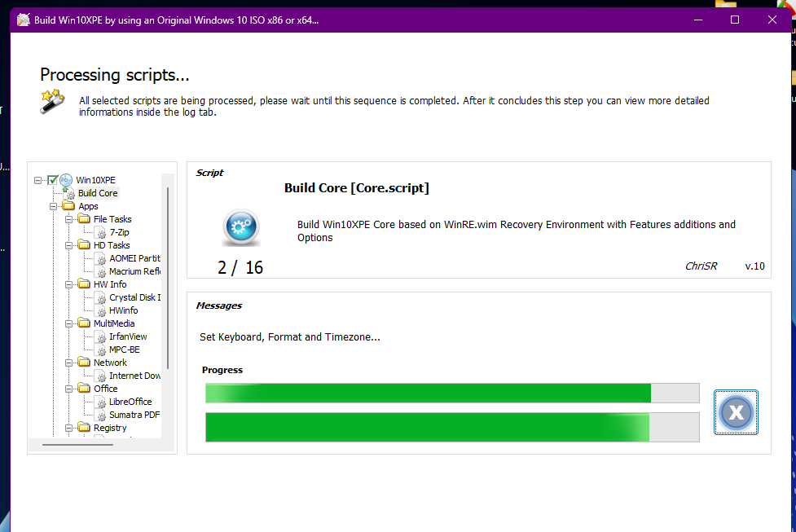Click the blue gears Core script logo
This screenshot has width=796, height=532.
point(241,227)
